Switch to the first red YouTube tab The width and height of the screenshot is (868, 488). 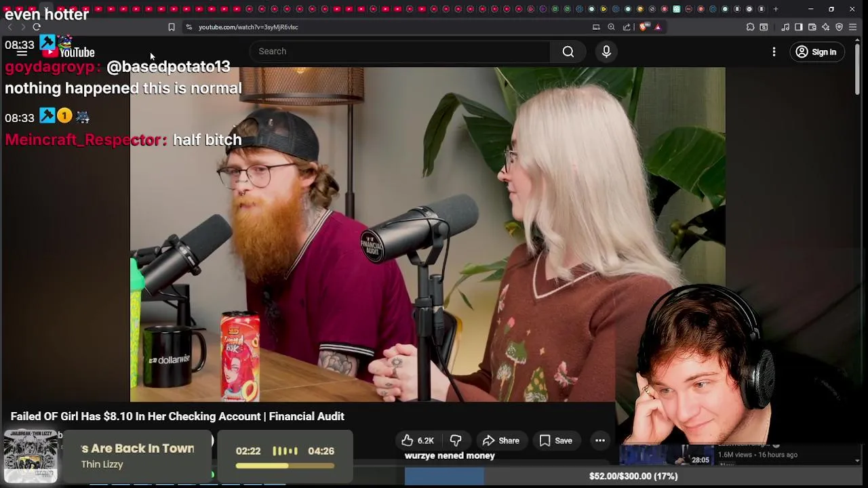pos(7,9)
